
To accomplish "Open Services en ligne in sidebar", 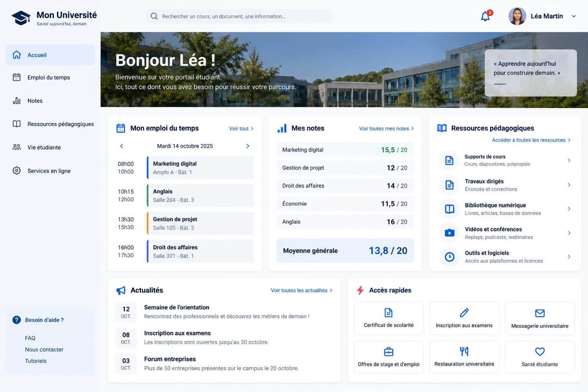I will [x=50, y=171].
